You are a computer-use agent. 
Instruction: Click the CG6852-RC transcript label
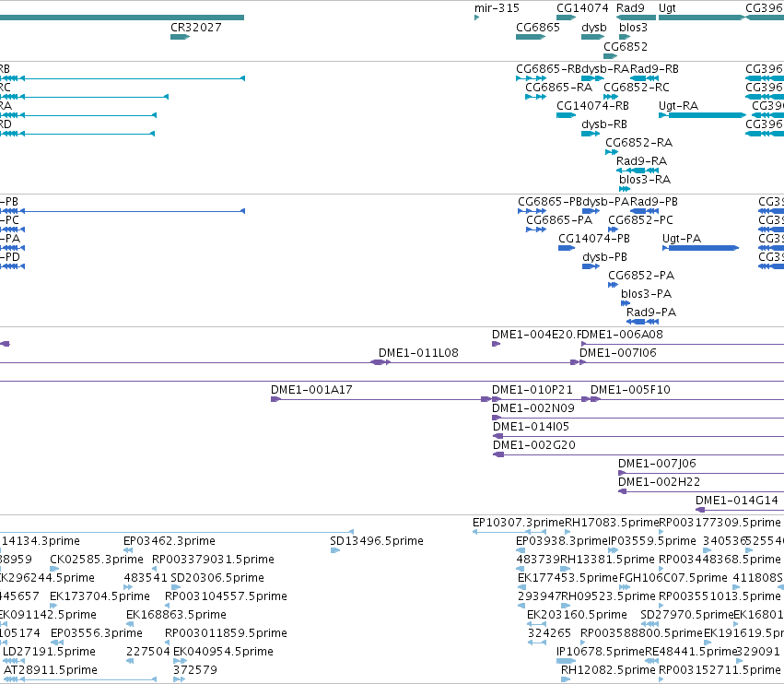pos(636,88)
